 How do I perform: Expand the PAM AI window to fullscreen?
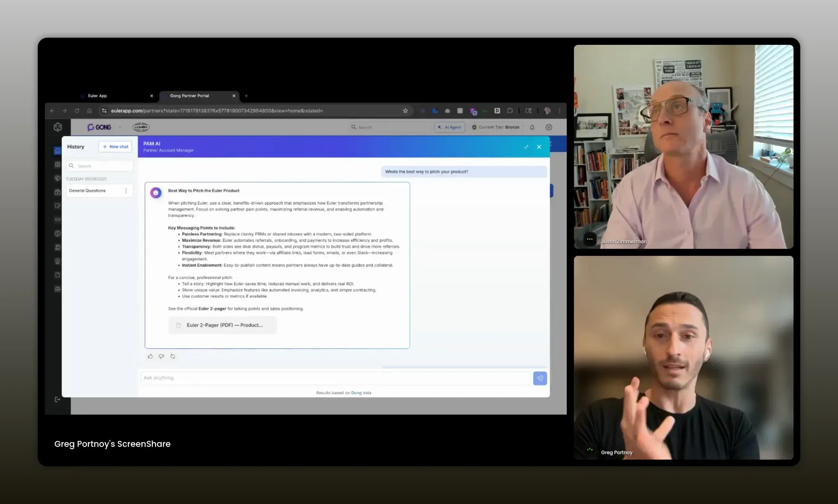pyautogui.click(x=526, y=146)
